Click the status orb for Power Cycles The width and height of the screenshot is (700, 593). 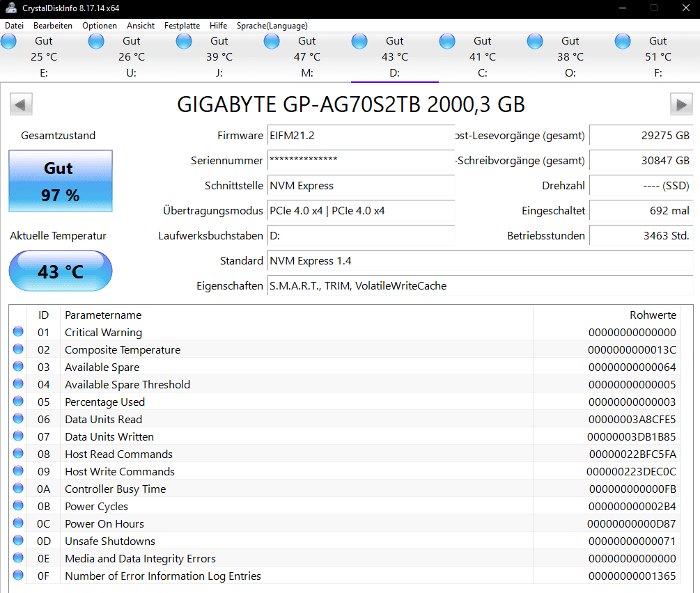click(18, 505)
